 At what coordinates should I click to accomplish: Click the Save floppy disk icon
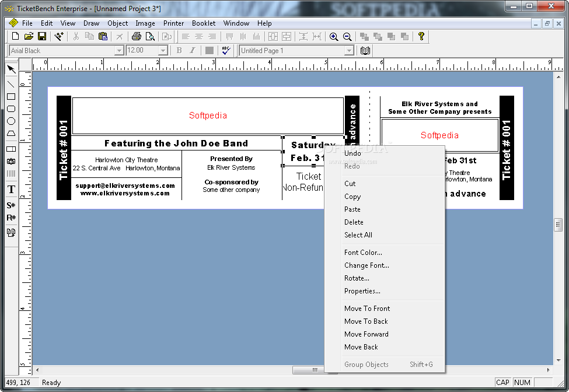coord(42,36)
